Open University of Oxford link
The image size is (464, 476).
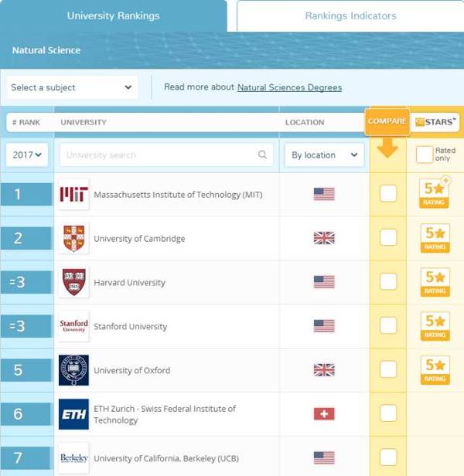click(132, 370)
